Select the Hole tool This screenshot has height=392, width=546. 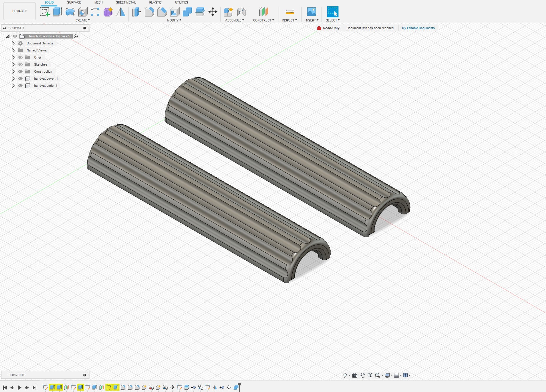coord(83,12)
